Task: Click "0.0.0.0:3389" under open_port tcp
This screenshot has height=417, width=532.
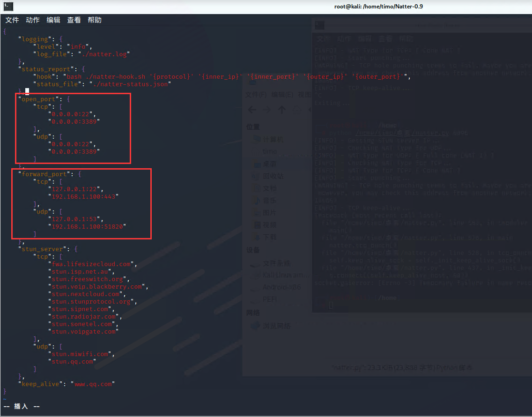Action: (74, 121)
